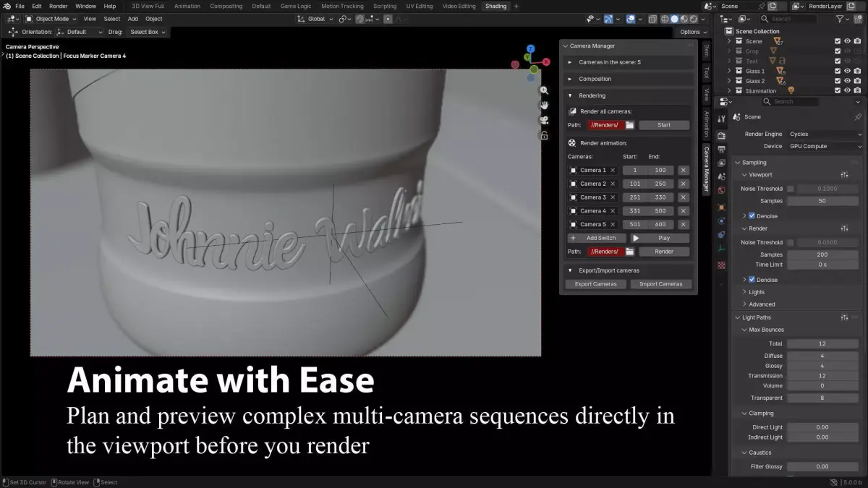Click the viewport pan hand gizmo
868x488 pixels.
click(x=544, y=106)
